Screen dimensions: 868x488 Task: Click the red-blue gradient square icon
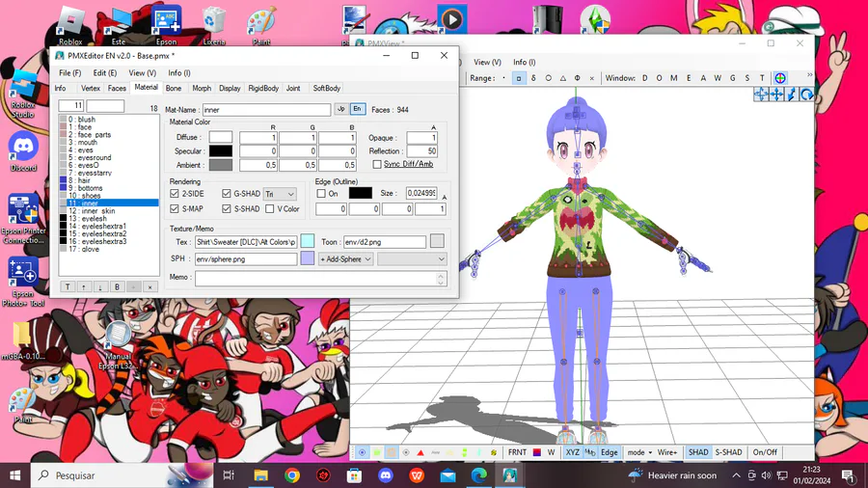click(x=536, y=452)
